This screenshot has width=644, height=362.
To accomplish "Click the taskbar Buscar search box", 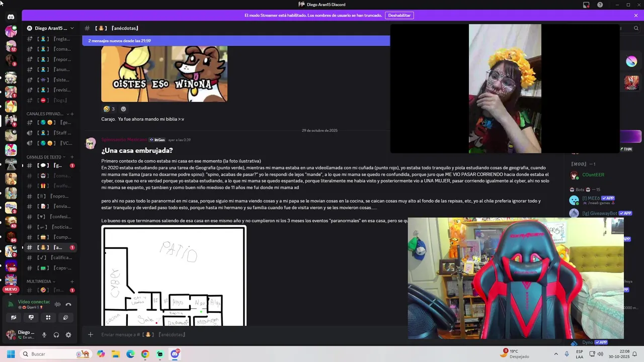I will (56, 354).
